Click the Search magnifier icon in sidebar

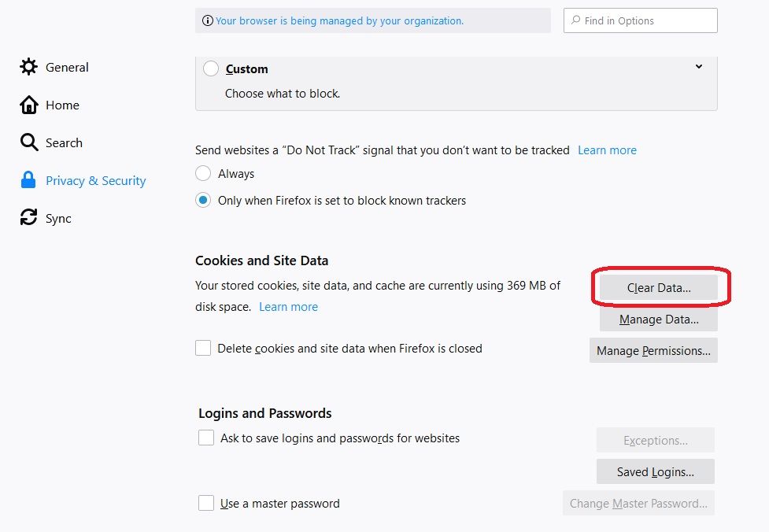(28, 142)
